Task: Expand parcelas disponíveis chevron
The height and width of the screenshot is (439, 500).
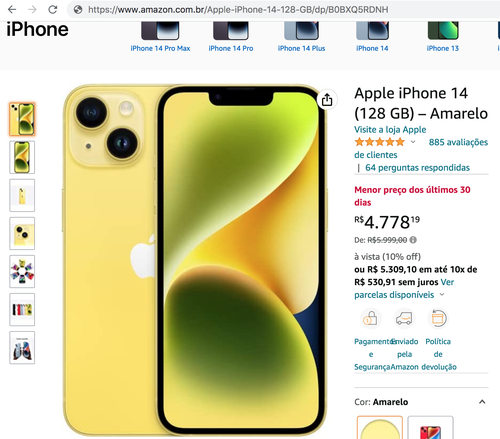Action: click(442, 295)
